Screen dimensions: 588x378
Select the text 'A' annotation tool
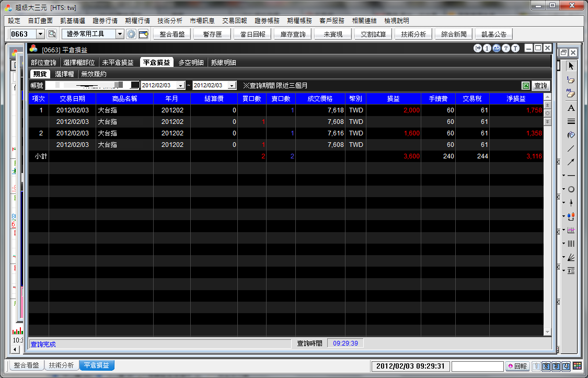tap(571, 108)
